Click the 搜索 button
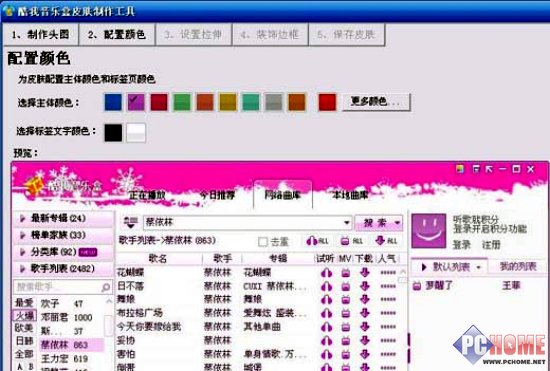 tap(374, 223)
